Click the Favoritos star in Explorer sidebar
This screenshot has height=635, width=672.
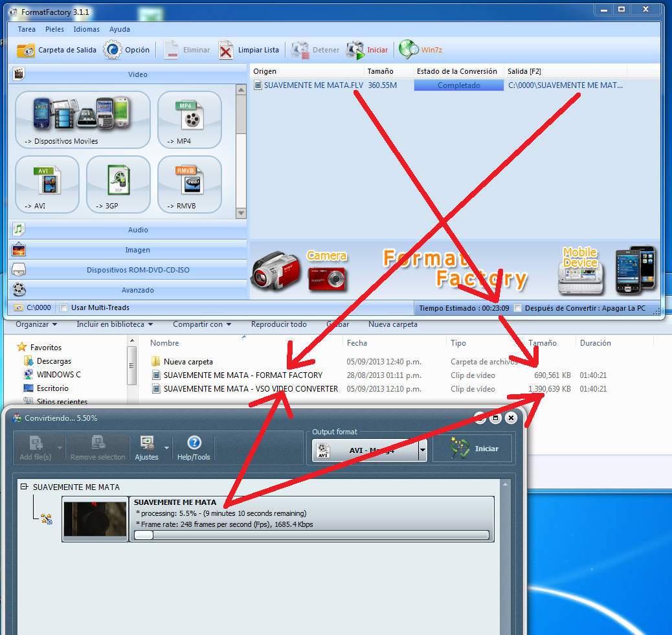22,347
